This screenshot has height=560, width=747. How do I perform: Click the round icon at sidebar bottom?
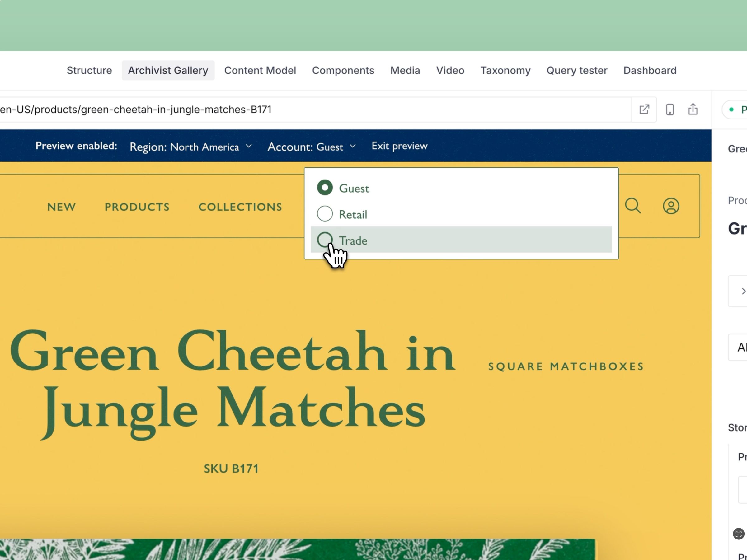(x=738, y=534)
